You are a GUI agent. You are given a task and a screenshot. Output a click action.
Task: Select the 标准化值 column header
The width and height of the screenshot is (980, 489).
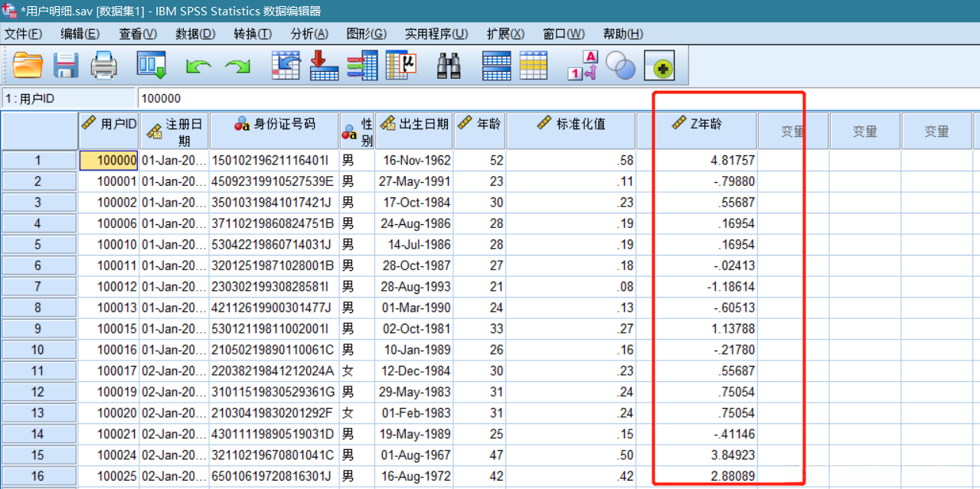pyautogui.click(x=571, y=131)
